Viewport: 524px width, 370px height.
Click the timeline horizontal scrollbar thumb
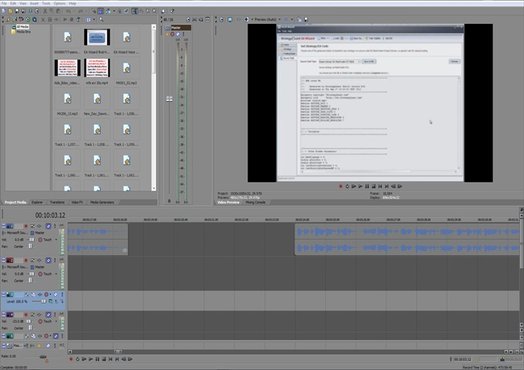coord(118,351)
